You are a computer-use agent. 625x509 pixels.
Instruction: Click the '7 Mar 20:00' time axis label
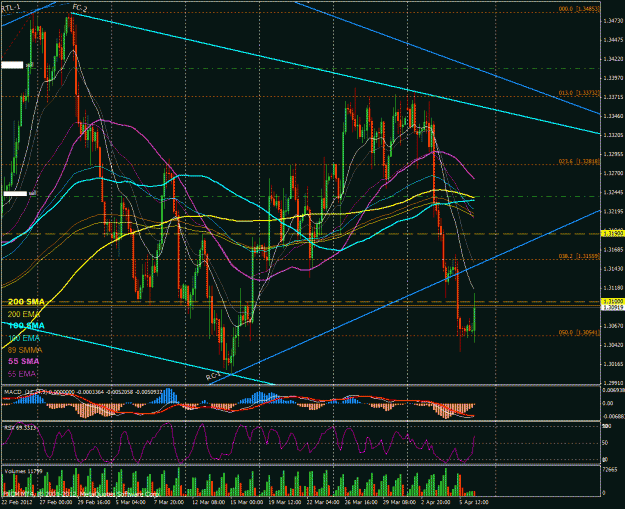[x=169, y=502]
